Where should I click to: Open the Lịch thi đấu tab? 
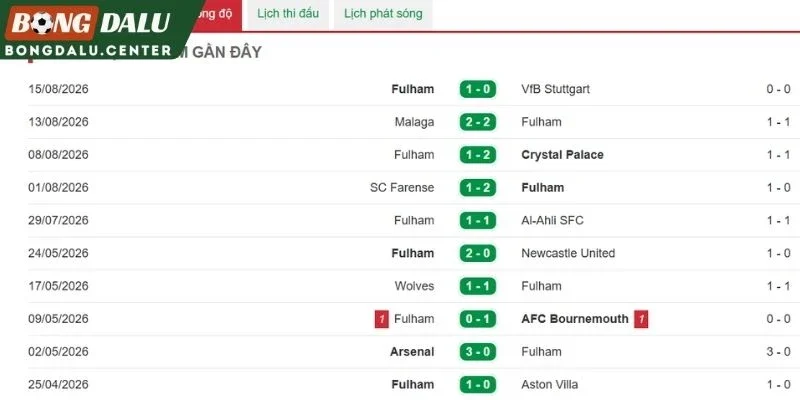(x=288, y=14)
